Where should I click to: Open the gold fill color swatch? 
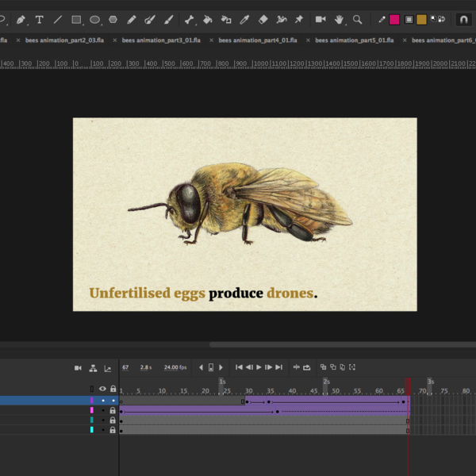(421, 20)
